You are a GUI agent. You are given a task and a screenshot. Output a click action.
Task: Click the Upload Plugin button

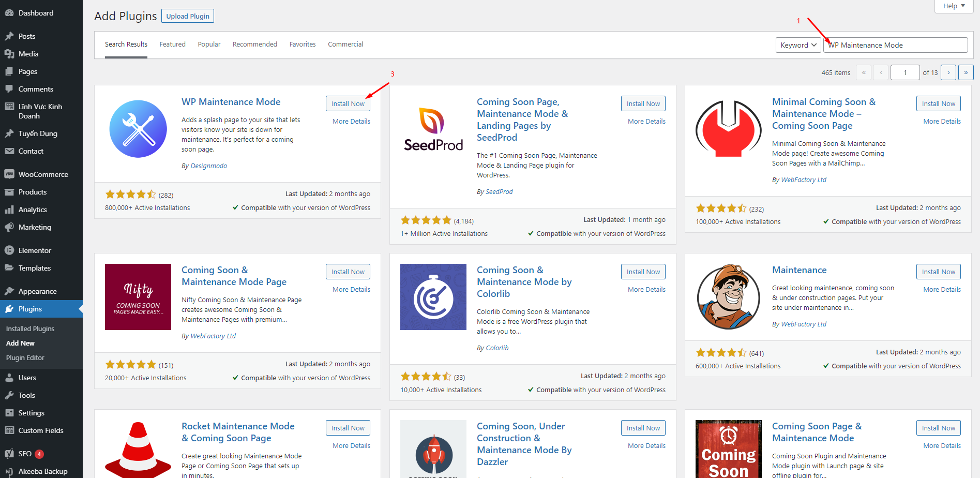tap(188, 16)
